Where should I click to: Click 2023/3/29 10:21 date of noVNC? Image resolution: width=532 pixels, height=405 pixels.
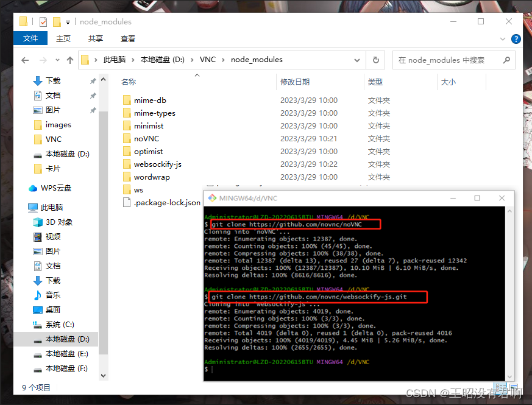pos(309,139)
